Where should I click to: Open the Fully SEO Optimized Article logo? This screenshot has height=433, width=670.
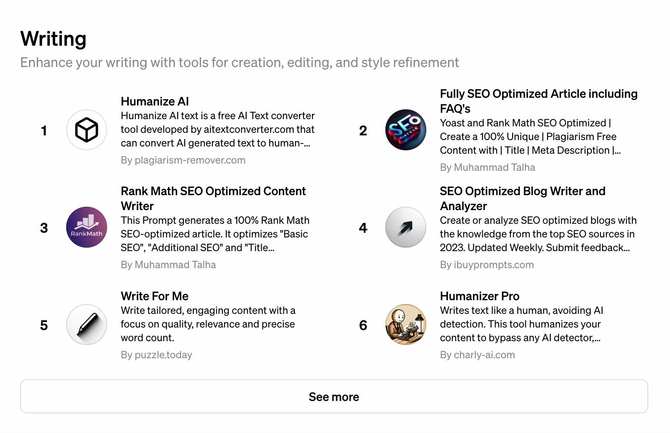click(405, 130)
